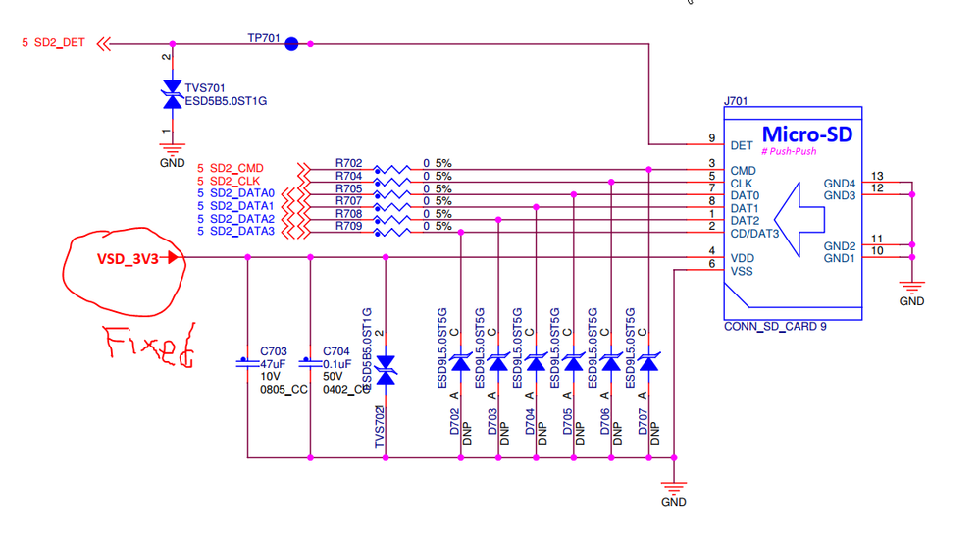Select the SD2_DET net label
Screen dimensions: 980x534
(60, 42)
